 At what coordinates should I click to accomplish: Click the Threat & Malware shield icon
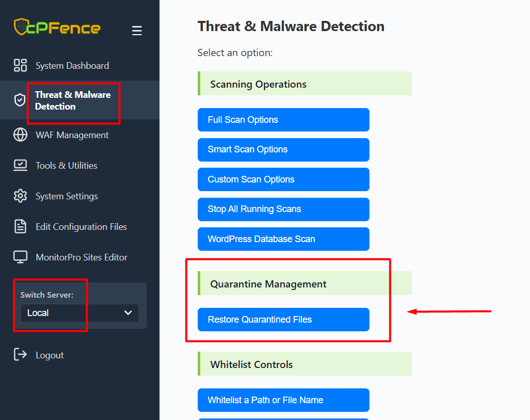[20, 100]
